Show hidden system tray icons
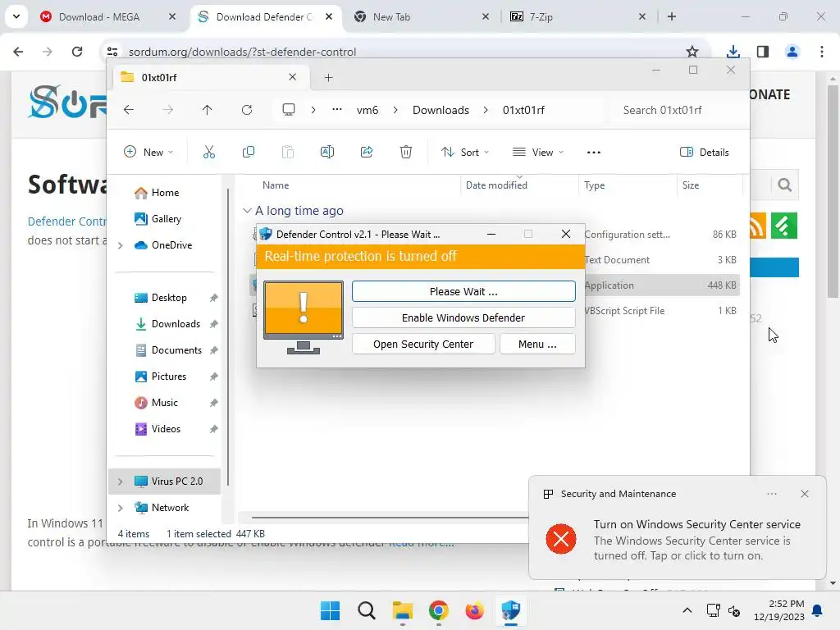840x630 pixels. coord(687,610)
